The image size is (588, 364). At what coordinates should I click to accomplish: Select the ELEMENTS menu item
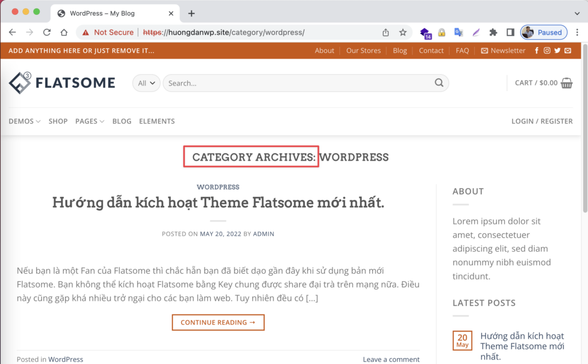(157, 121)
